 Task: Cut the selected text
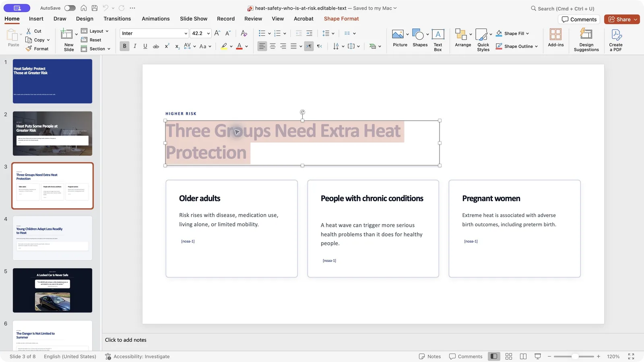(x=34, y=31)
